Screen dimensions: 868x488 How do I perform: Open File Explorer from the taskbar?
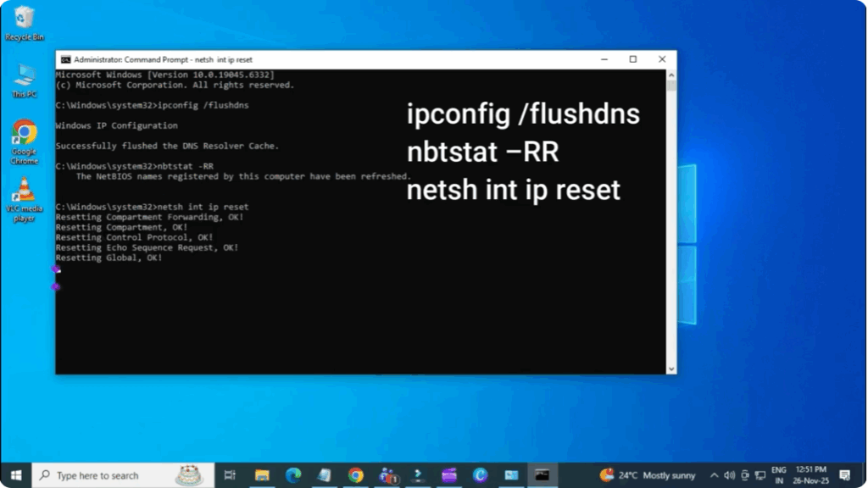click(x=264, y=475)
